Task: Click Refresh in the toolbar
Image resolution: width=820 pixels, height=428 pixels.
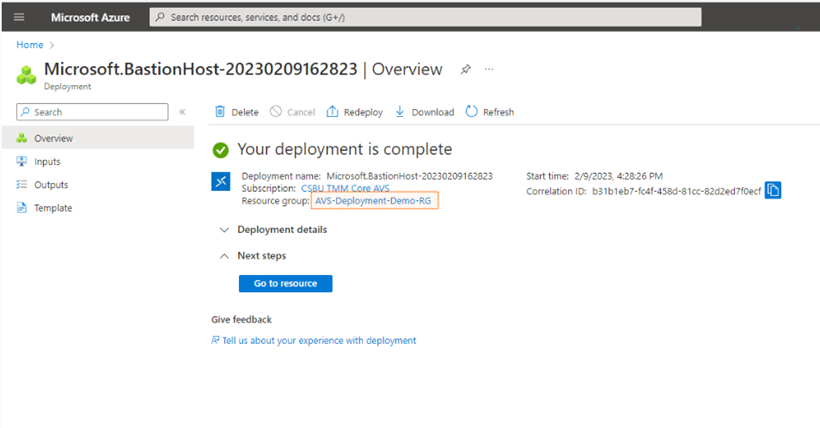Action: (x=498, y=112)
